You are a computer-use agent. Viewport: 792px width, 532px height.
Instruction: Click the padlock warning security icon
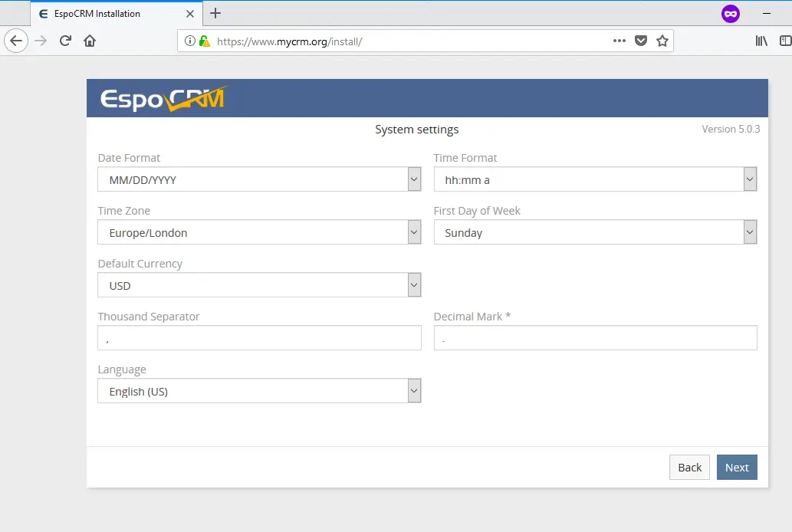pyautogui.click(x=204, y=41)
